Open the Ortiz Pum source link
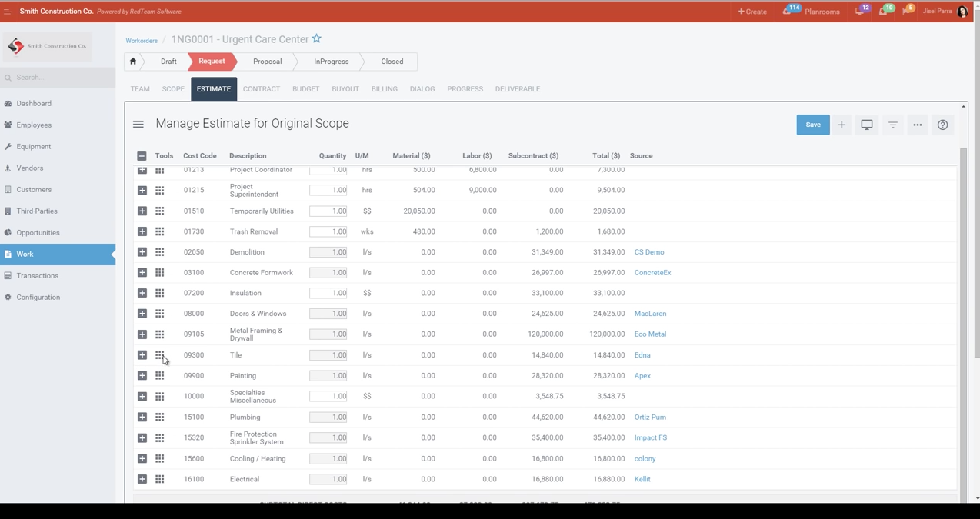Viewport: 980px width, 519px height. coord(650,417)
